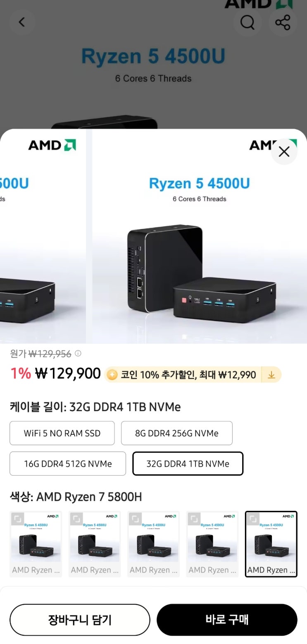The width and height of the screenshot is (307, 644).
Task: Tap the main Ryzen 5 4500U product image
Action: coord(200,236)
